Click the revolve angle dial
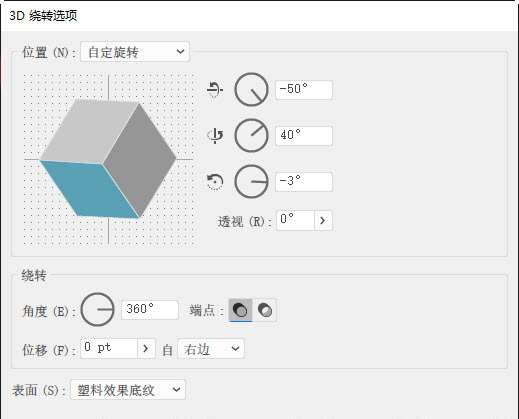 (98, 310)
